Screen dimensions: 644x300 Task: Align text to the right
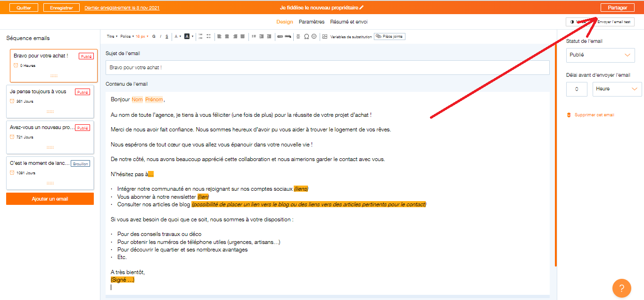pos(235,36)
